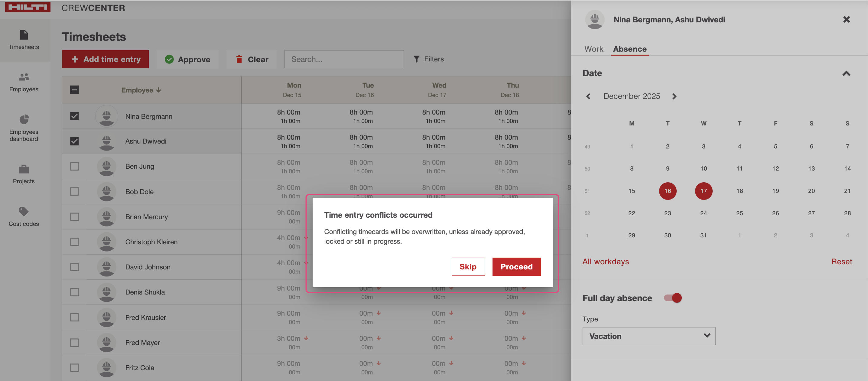Open Timesheets in the sidebar
Screen dimensions: 868x381
click(24, 40)
